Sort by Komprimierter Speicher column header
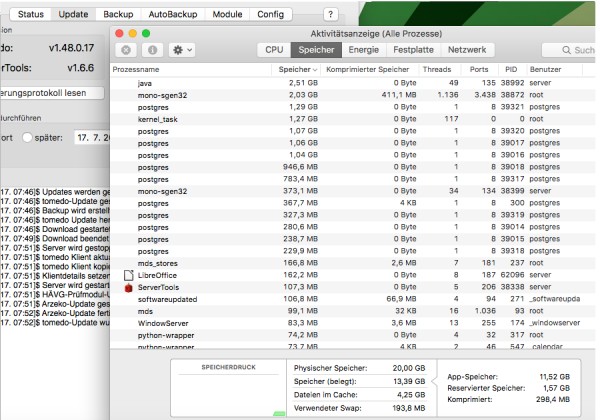Viewport: 600px width, 420px height. (x=368, y=70)
